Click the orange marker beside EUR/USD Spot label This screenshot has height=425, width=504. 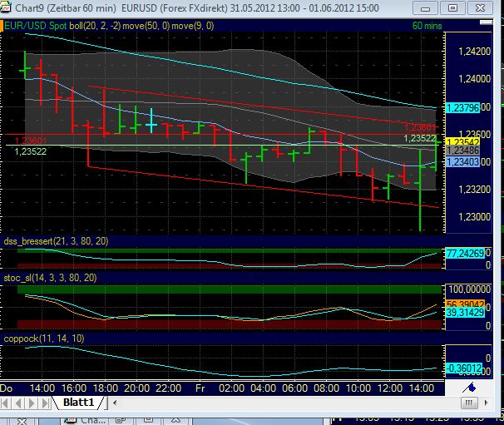pos(2,26)
